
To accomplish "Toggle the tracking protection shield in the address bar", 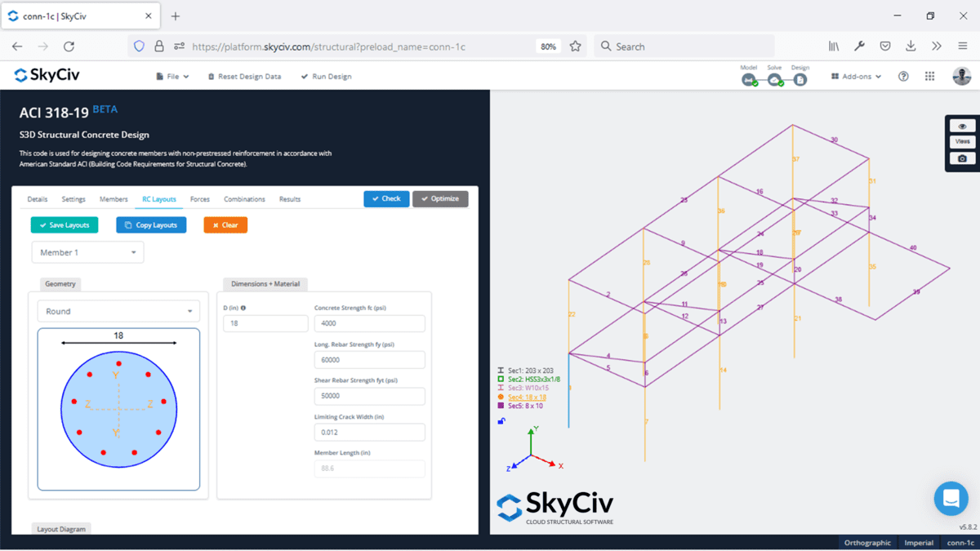I will (x=139, y=46).
